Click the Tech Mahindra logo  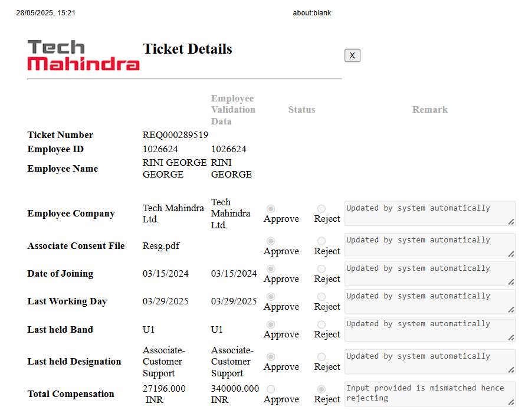(x=83, y=55)
